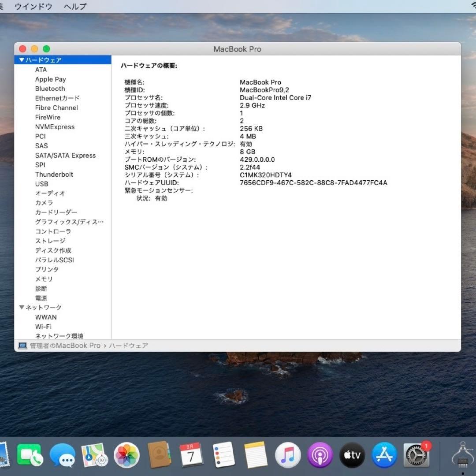This screenshot has width=476, height=476.
Task: Select ストレージ from the hardware list
Action: coord(50,241)
